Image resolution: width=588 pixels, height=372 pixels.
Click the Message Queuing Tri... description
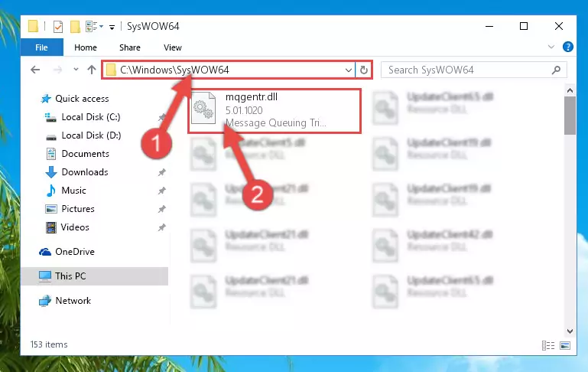[x=275, y=122]
